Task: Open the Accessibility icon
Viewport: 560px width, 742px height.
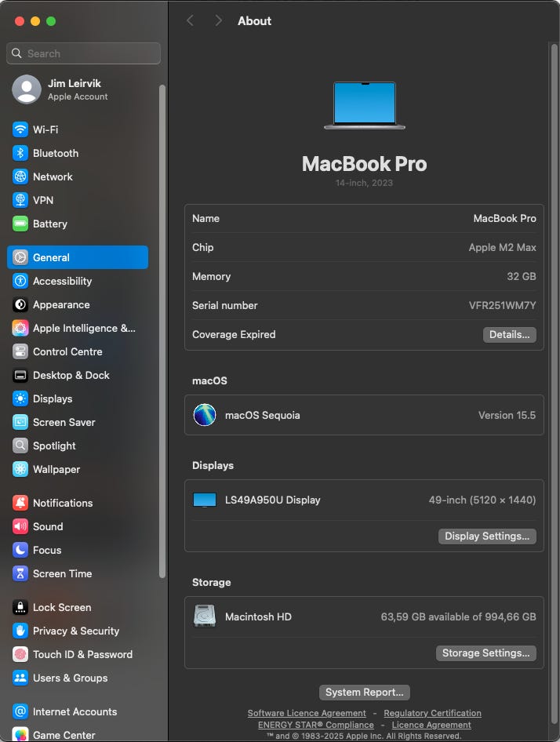Action: (20, 281)
